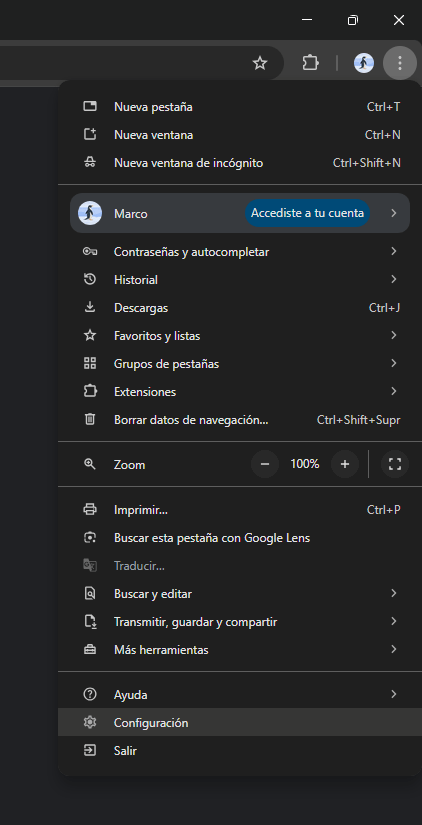Open the Extensions puzzle icon in toolbar
The height and width of the screenshot is (825, 422).
310,63
